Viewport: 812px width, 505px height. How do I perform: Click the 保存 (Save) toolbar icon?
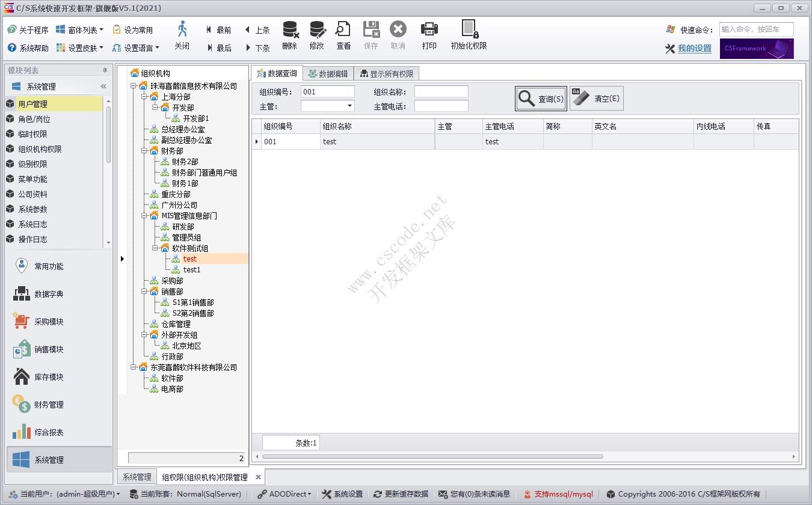(371, 35)
